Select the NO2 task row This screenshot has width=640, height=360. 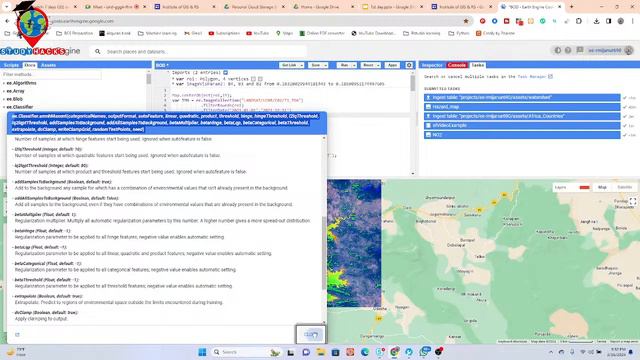522,135
